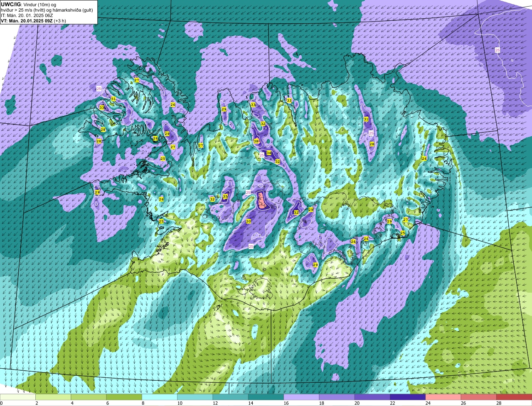532x406 pixels.
Task: Pick the 14–16 m/s dark teal legend swatch
Action: tap(266, 397)
